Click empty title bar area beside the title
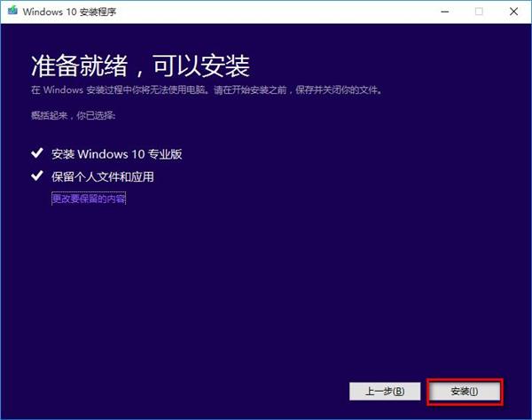Image resolution: width=532 pixels, height=420 pixels. [x=271, y=12]
